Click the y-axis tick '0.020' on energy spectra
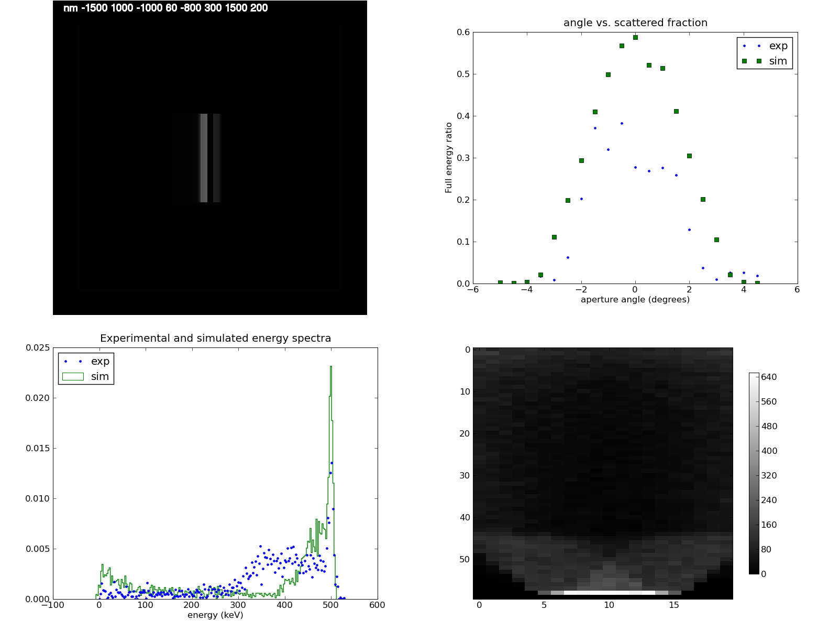Image resolution: width=840 pixels, height=631 pixels. coord(38,398)
